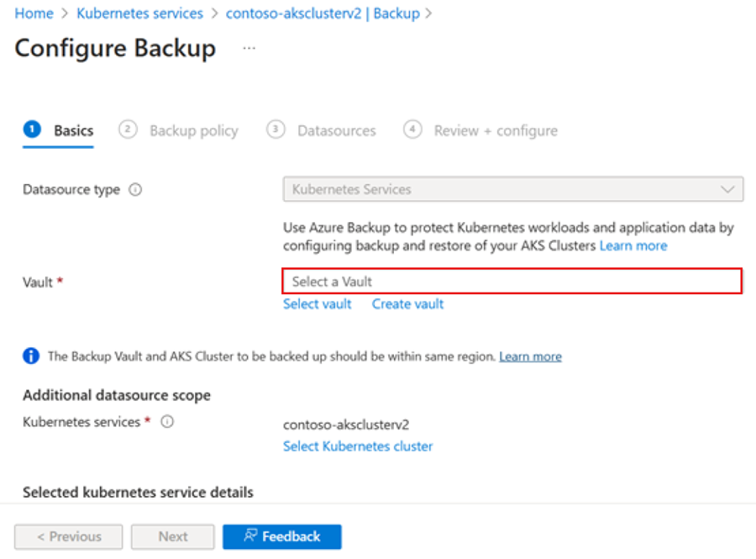Switch to the Backup policy tab
This screenshot has height=559, width=756.
194,130
